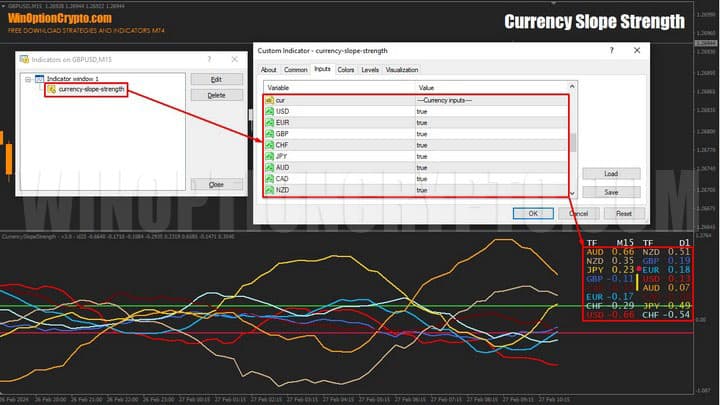720x405 pixels.
Task: Click the GBP value 'true' cell
Action: (x=491, y=134)
